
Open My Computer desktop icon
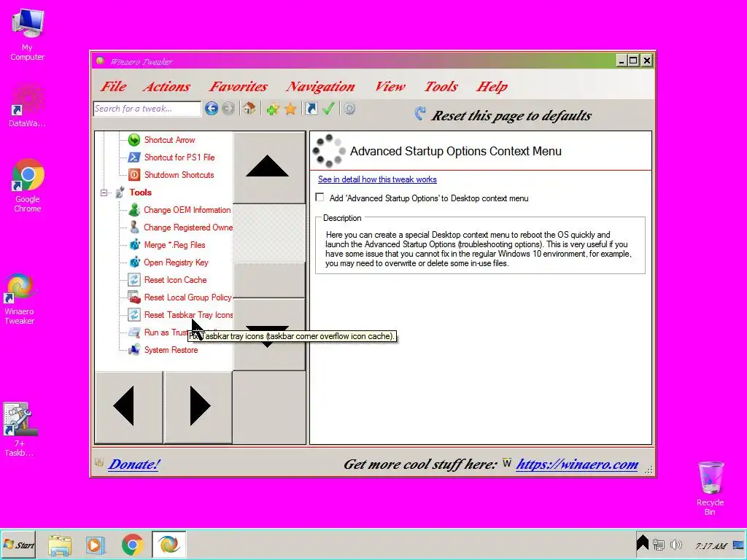click(x=28, y=34)
